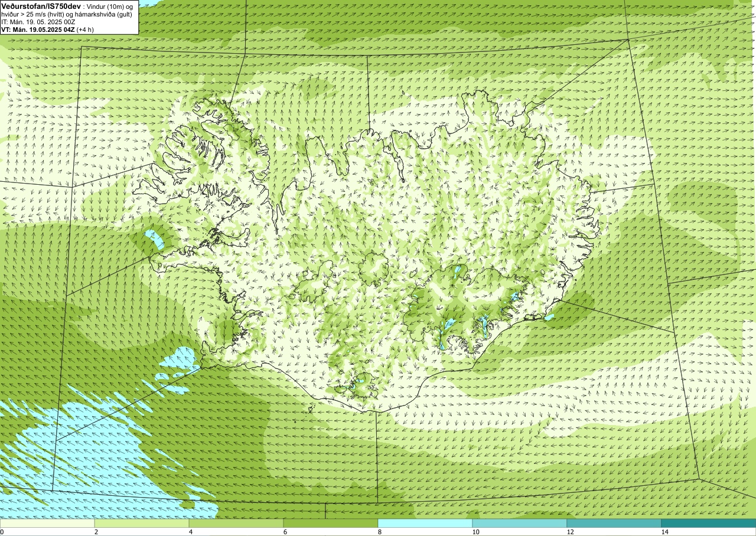Viewport: 756px width, 536px height.
Task: Click the legend scale label "6"
Action: coord(285,532)
